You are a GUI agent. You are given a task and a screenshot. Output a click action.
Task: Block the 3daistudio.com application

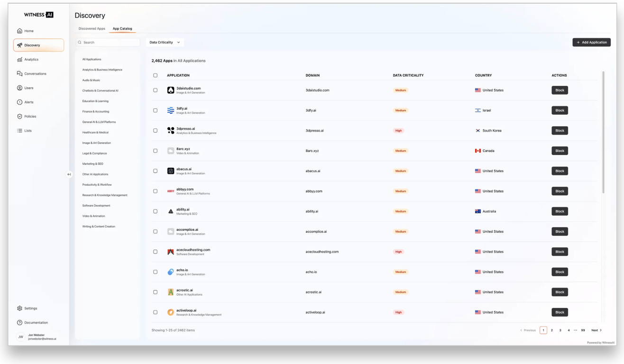(560, 90)
